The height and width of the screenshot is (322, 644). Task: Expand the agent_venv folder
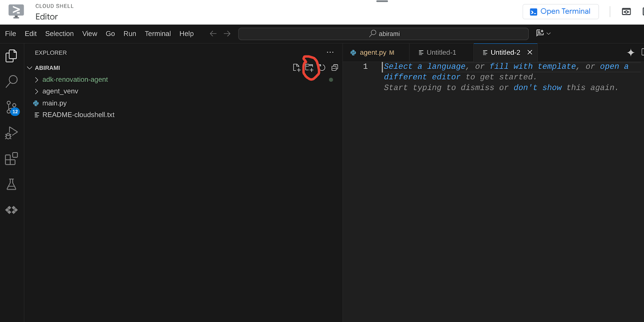pyautogui.click(x=60, y=91)
